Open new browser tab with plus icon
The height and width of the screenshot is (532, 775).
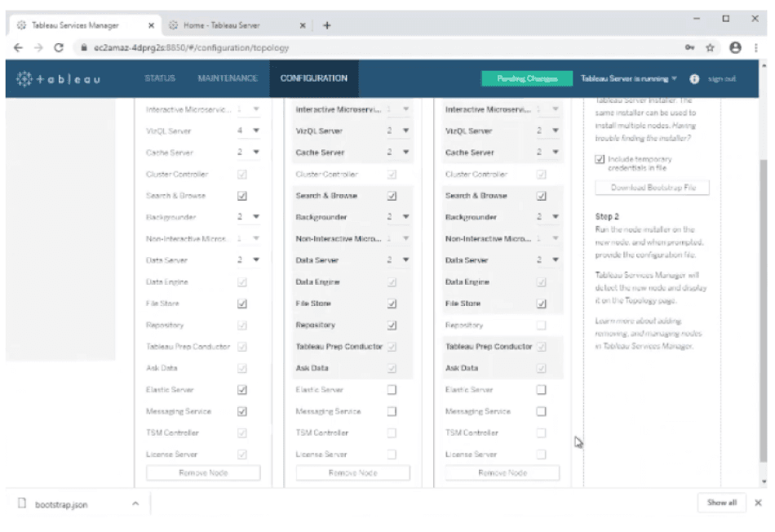pyautogui.click(x=327, y=25)
